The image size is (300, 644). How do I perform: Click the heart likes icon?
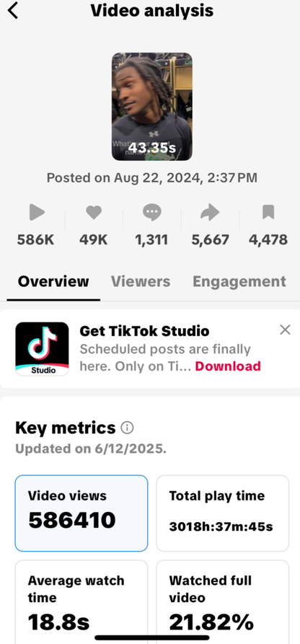94,212
